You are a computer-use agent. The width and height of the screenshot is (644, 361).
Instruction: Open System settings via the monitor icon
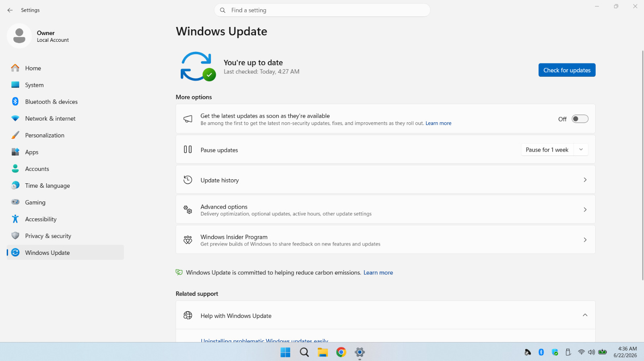point(15,85)
